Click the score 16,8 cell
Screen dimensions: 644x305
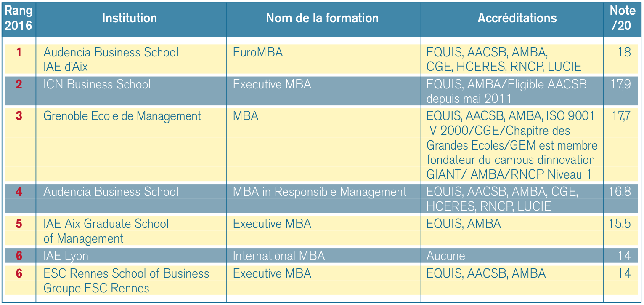(620, 192)
